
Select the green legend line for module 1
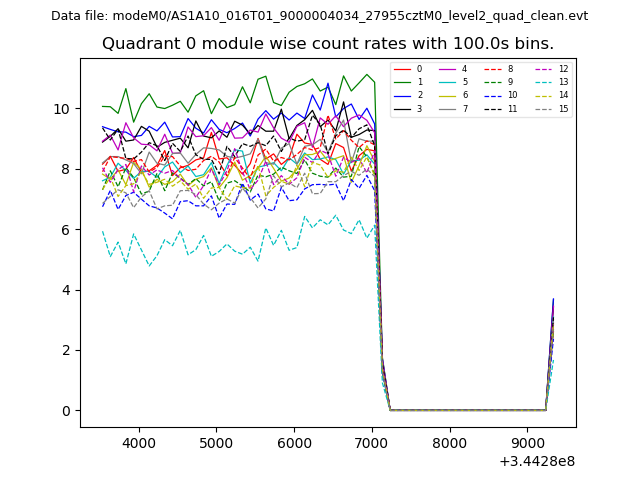[x=402, y=82]
